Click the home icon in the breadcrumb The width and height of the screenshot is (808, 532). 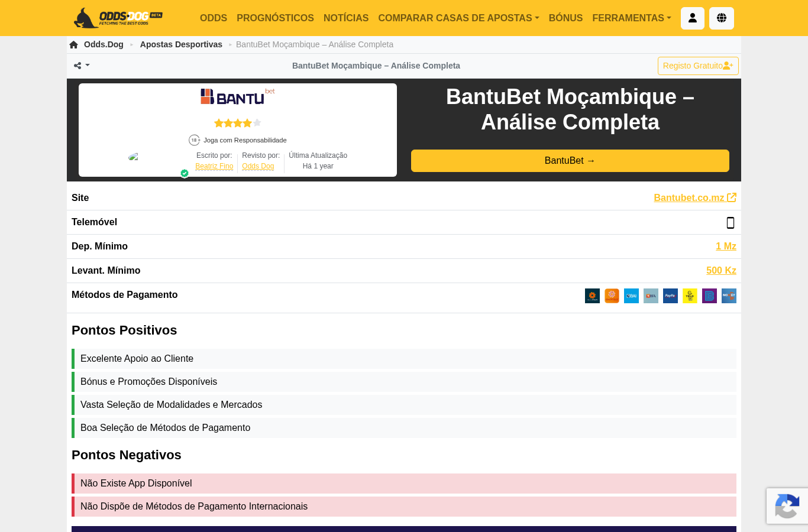(x=73, y=44)
